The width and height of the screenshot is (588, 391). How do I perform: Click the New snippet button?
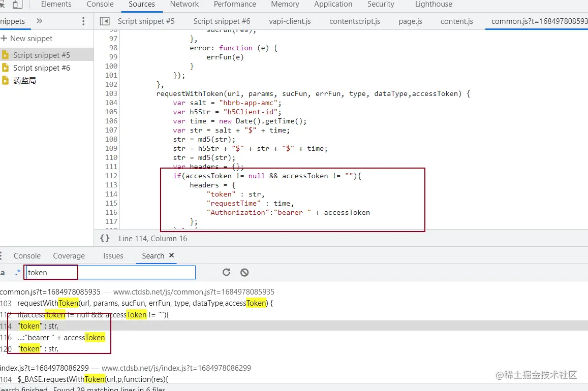26,39
